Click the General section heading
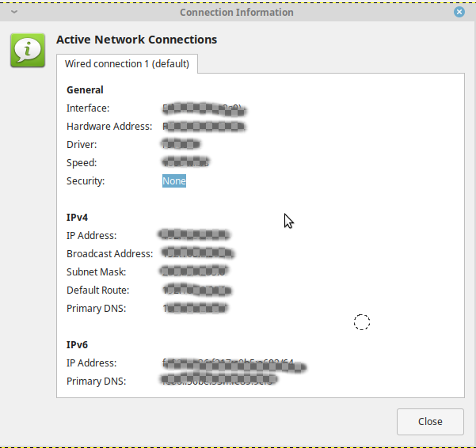The width and height of the screenshot is (476, 448). click(85, 90)
